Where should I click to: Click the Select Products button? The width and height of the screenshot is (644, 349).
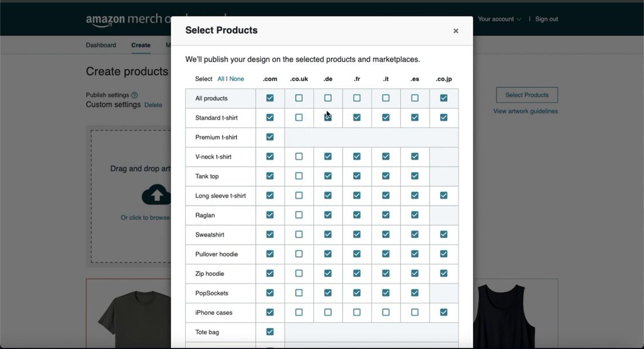(x=527, y=95)
